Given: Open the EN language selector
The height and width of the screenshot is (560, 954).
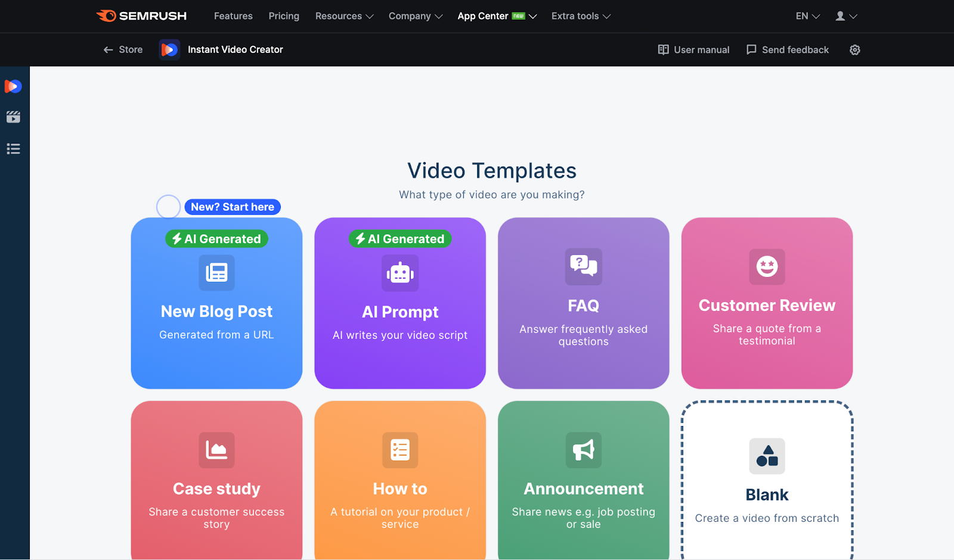Looking at the screenshot, I should 808,16.
